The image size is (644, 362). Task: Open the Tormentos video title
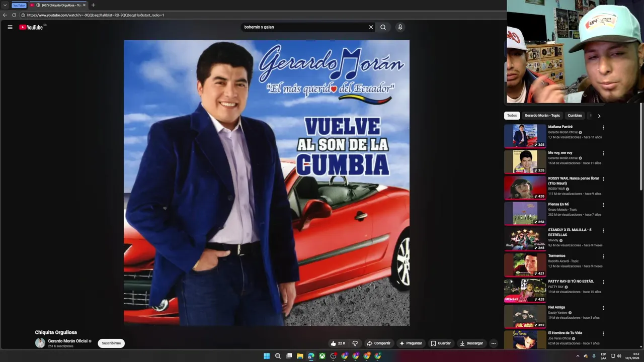coord(556,256)
